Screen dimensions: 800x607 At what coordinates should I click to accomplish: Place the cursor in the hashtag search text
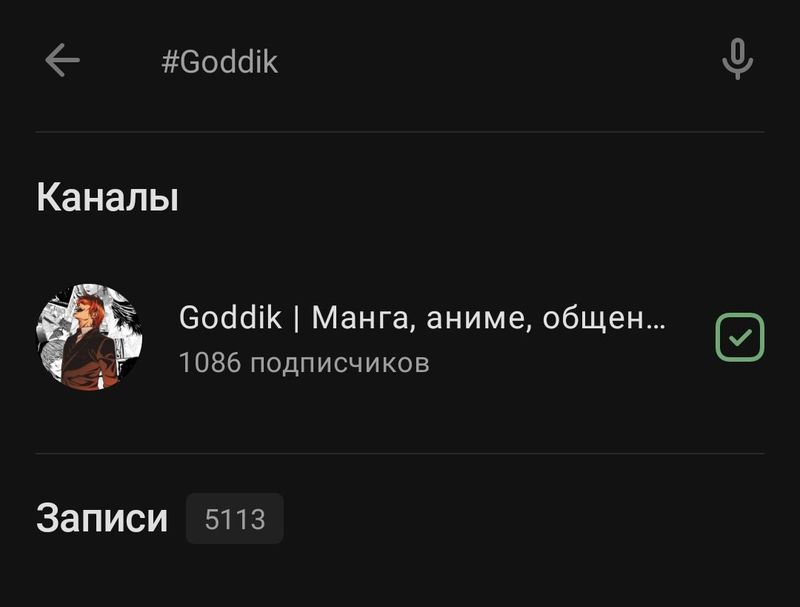click(x=219, y=62)
